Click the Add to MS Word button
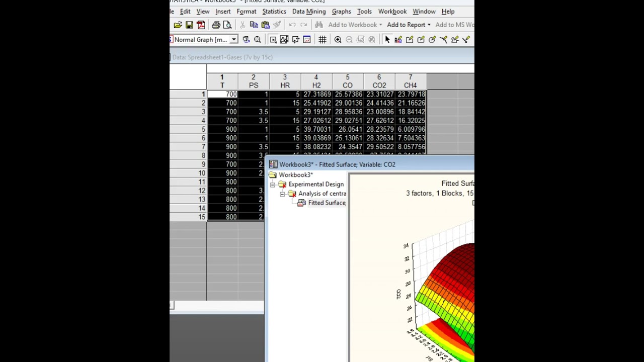 click(454, 25)
